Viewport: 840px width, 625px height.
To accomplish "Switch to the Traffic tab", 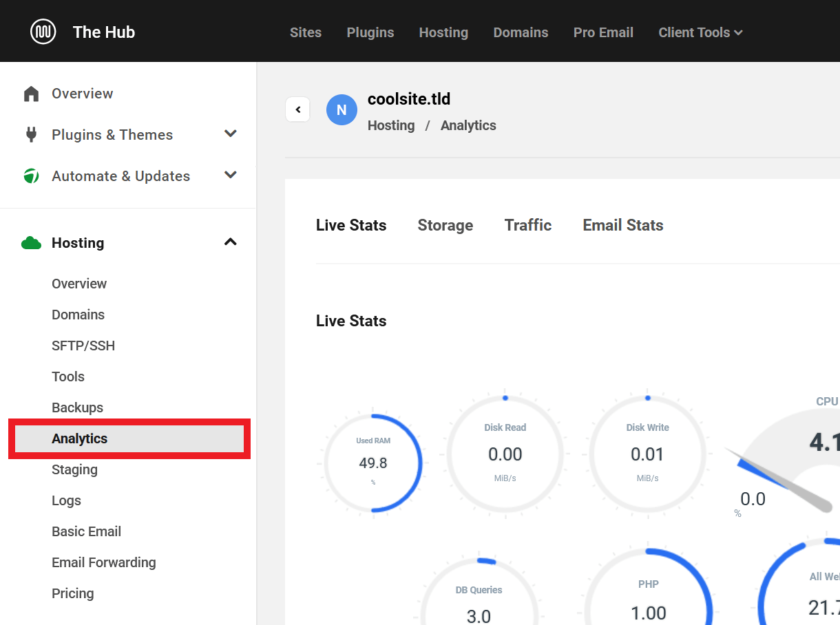I will point(527,225).
